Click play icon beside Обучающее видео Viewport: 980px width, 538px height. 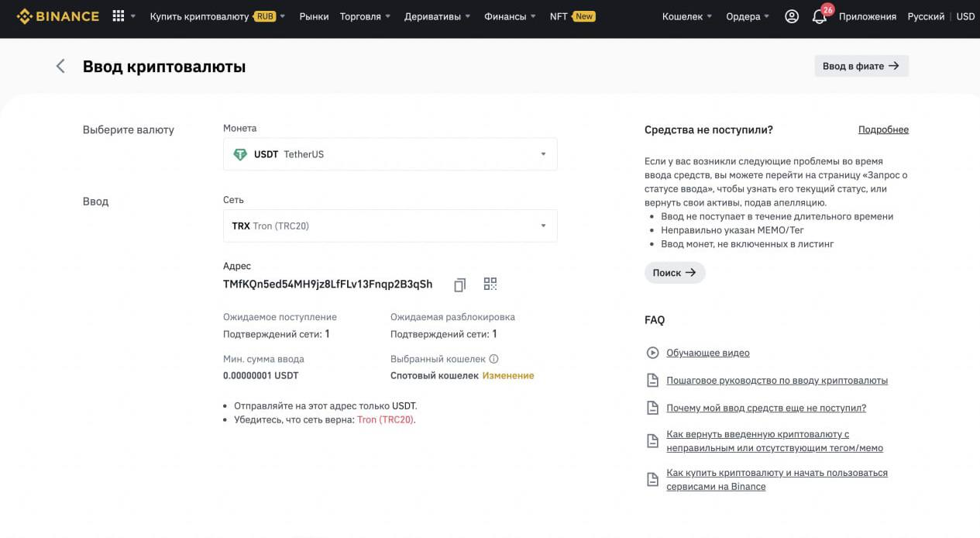[652, 353]
